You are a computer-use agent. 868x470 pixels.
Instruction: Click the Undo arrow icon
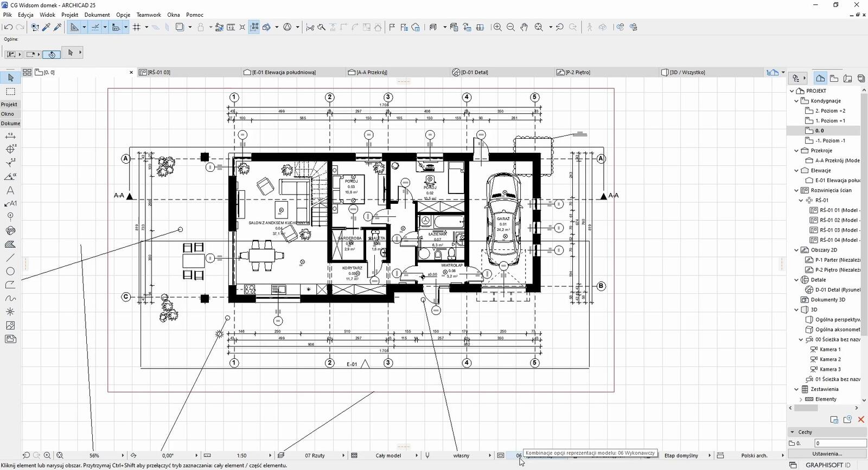8,27
